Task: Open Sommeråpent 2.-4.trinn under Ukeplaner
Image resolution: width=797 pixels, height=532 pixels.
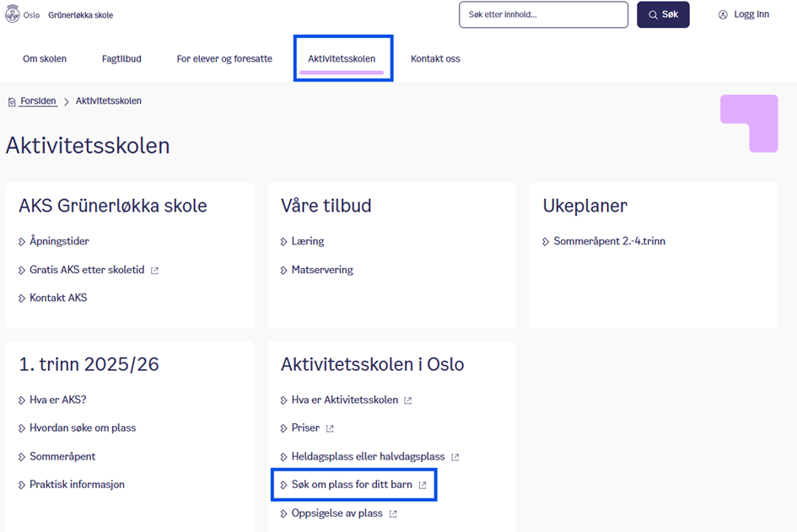Action: click(x=609, y=242)
